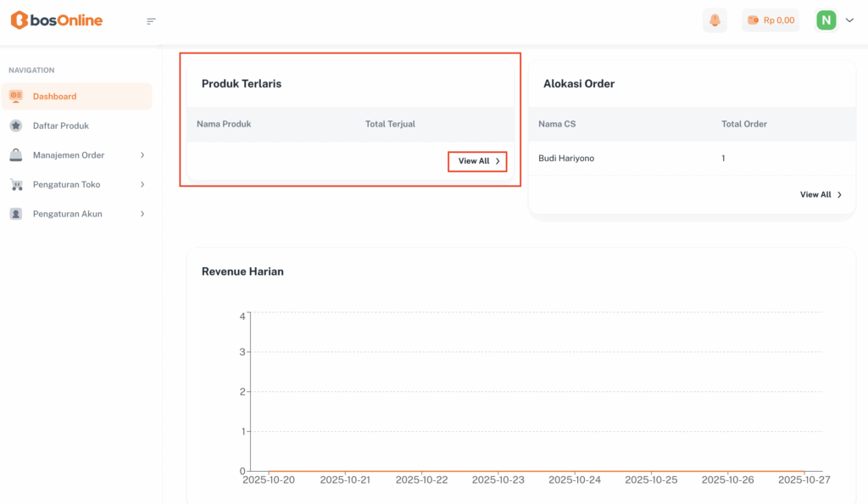Click the bosOnline logo
The width and height of the screenshot is (868, 504).
point(56,20)
